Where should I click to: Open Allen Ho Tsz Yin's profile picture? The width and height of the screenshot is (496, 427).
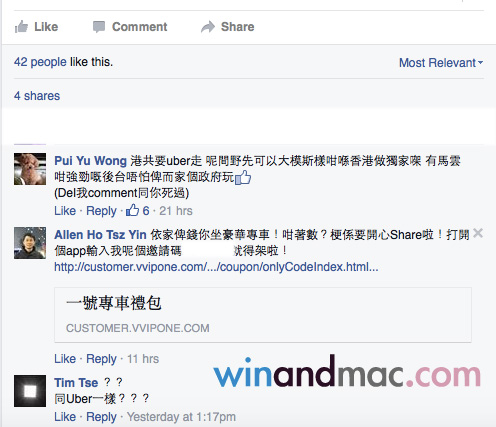tap(30, 243)
